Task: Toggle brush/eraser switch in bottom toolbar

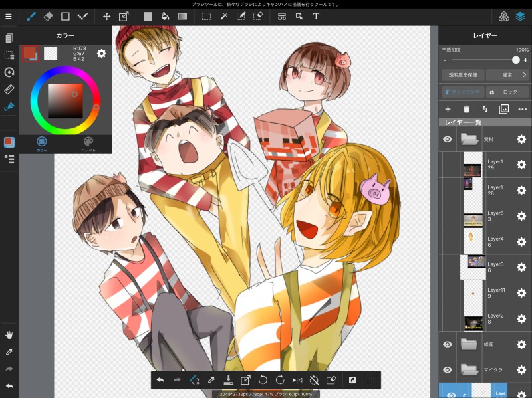Action: click(194, 380)
